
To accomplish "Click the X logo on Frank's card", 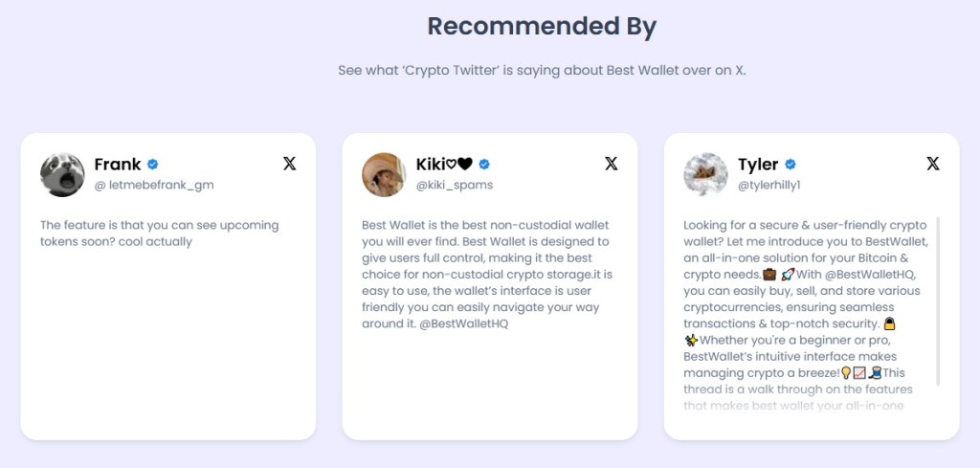I will pos(289,164).
